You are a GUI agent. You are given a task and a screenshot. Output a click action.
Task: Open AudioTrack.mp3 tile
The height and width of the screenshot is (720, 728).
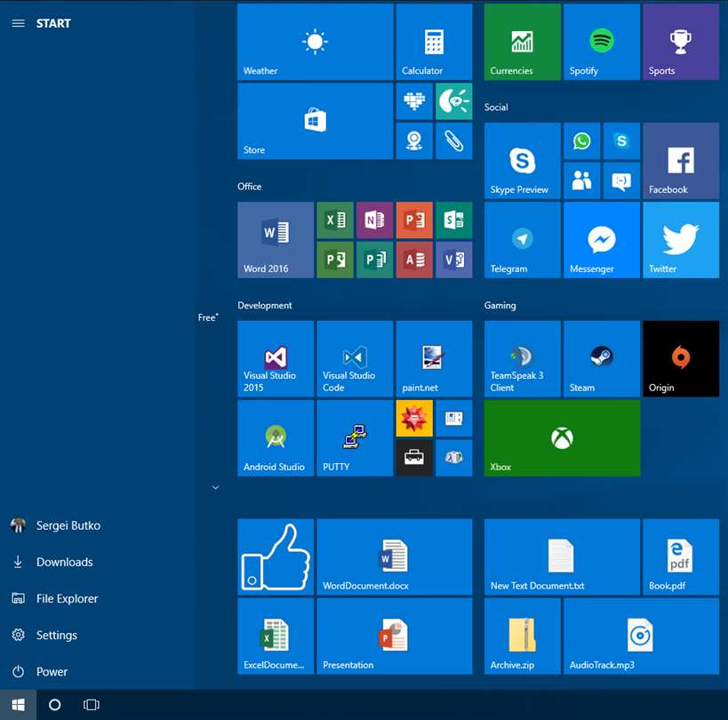(642, 636)
